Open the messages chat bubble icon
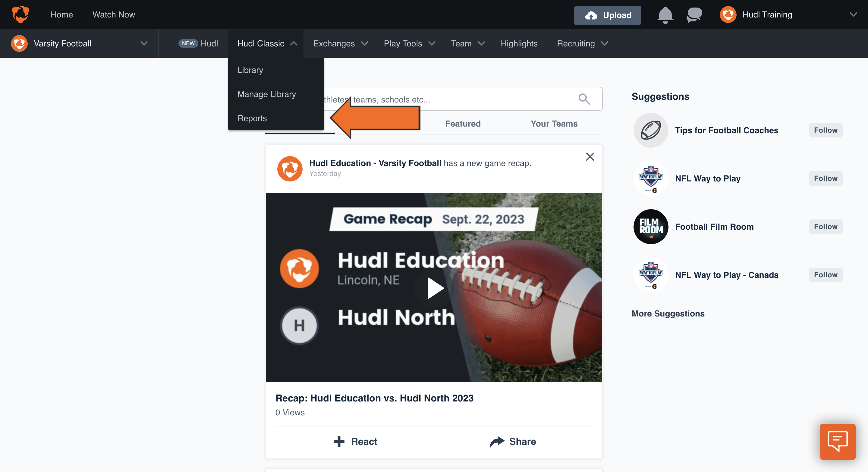Screen dimensions: 868x472 pos(694,15)
